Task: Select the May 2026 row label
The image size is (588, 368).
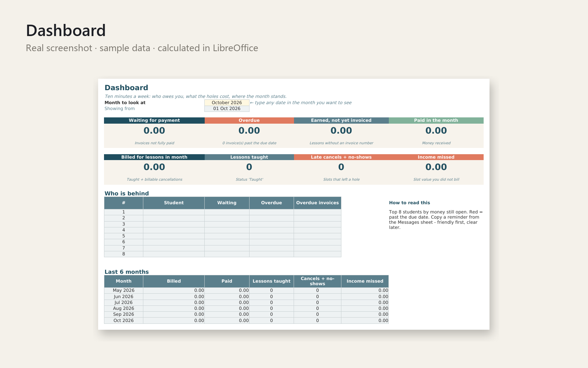Action: coord(123,290)
